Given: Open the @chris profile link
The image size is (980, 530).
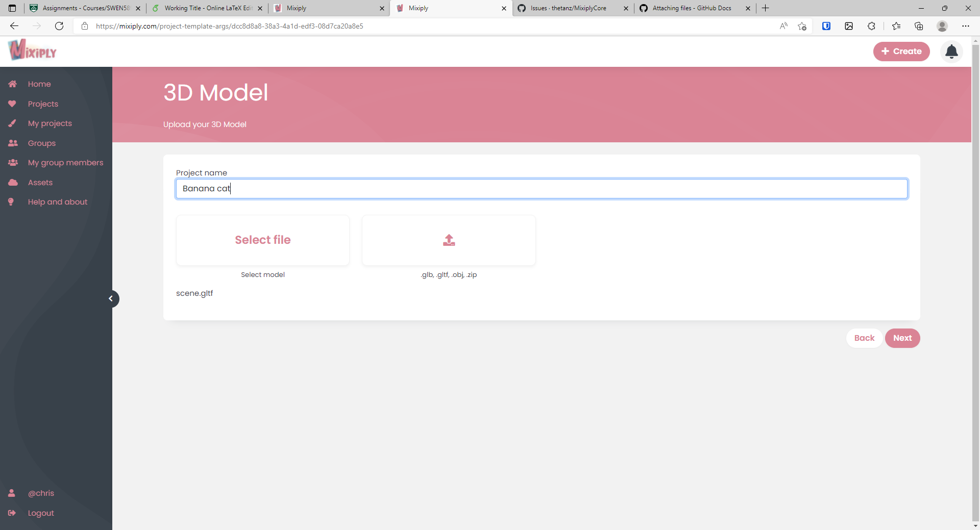Looking at the screenshot, I should click(x=41, y=493).
